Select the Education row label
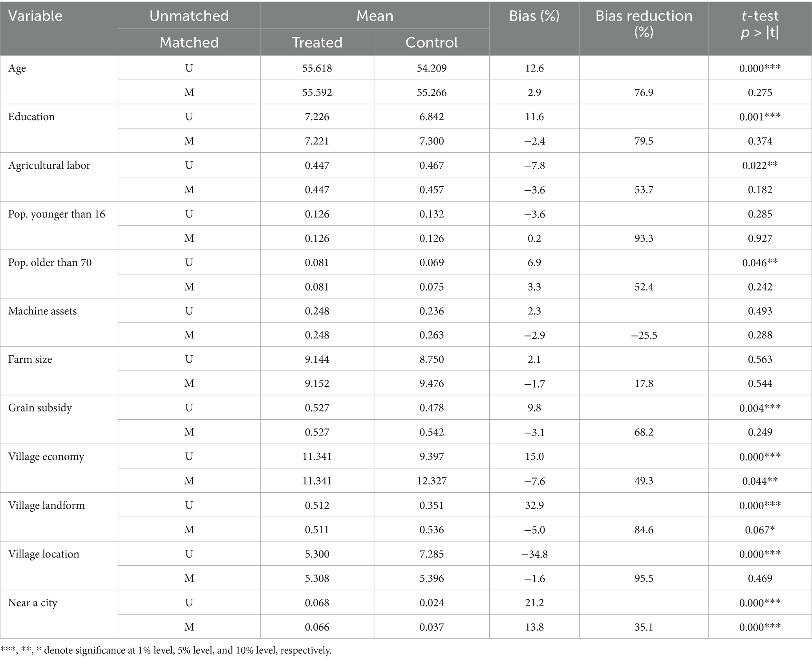812x660 pixels. click(31, 117)
